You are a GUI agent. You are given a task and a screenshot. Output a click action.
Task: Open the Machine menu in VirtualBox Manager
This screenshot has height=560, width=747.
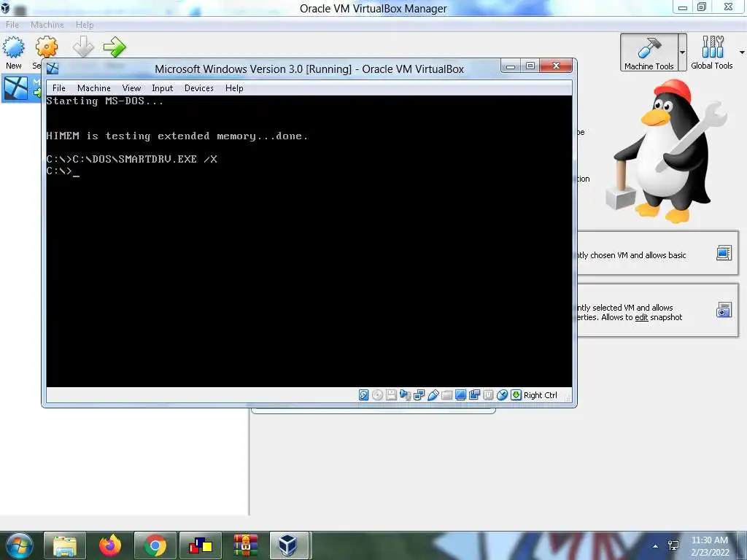[47, 25]
